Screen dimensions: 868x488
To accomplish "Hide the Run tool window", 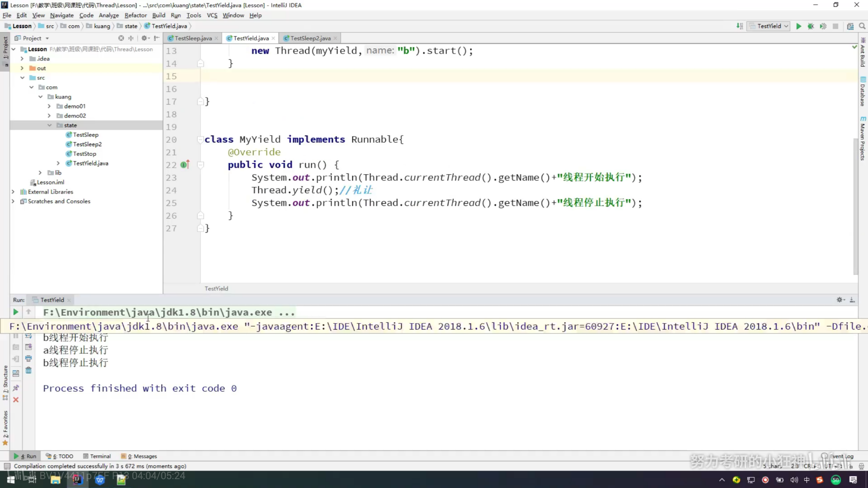I will 852,300.
